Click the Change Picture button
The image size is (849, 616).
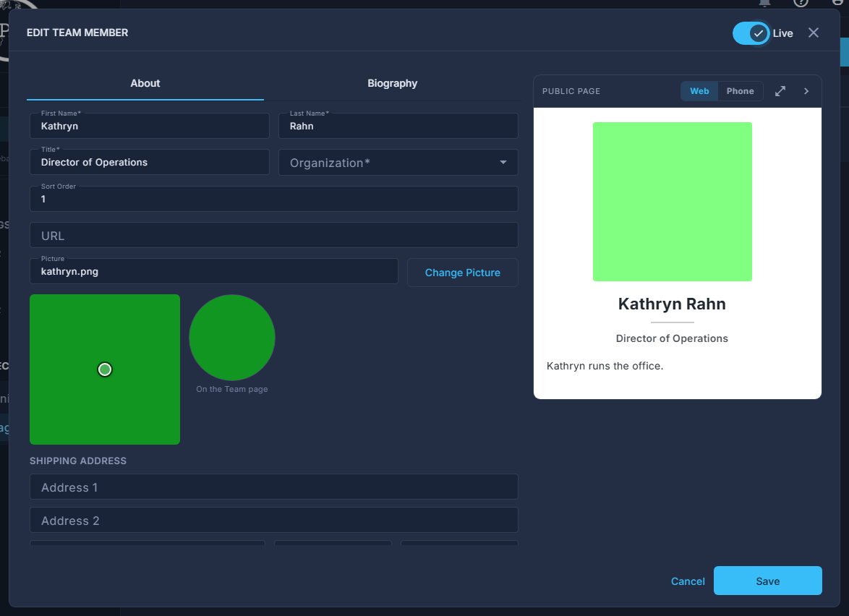click(x=462, y=273)
